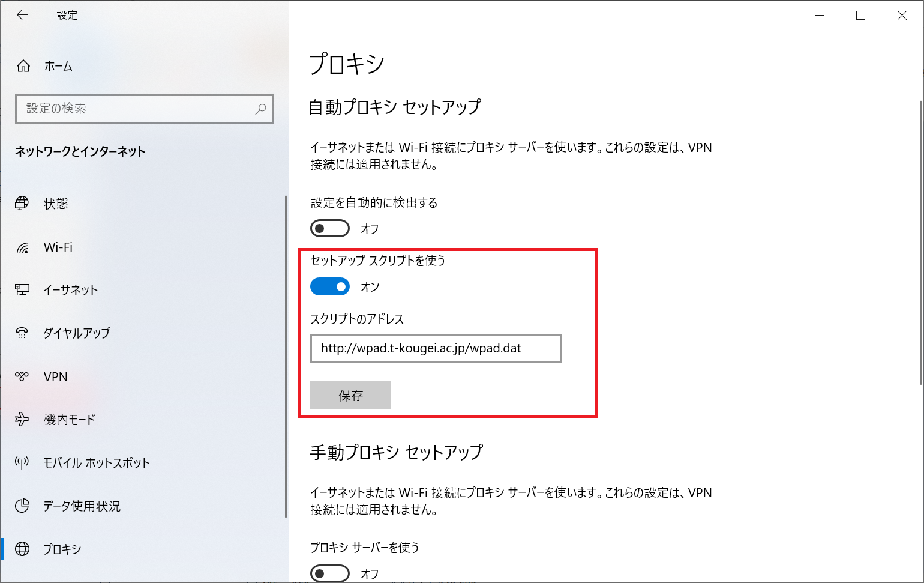The height and width of the screenshot is (583, 924).
Task: Enable プロキシ サーバーを使う toggle
Action: coord(330,573)
